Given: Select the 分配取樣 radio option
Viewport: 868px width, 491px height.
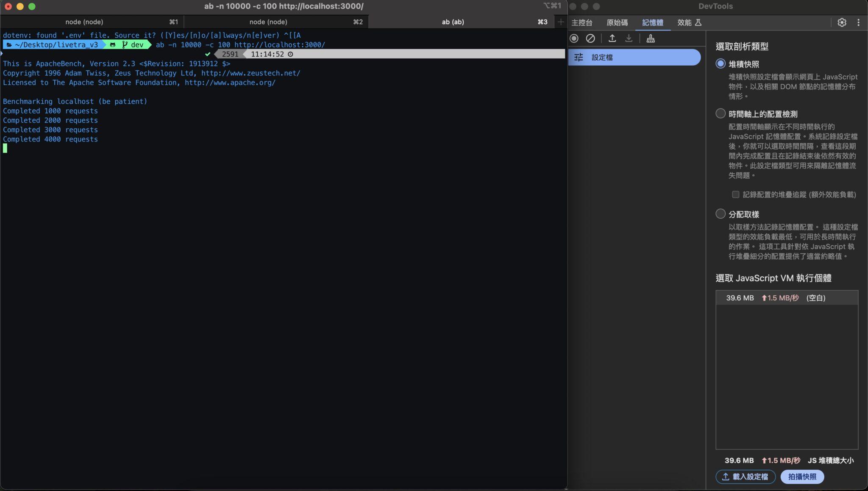Looking at the screenshot, I should click(720, 214).
